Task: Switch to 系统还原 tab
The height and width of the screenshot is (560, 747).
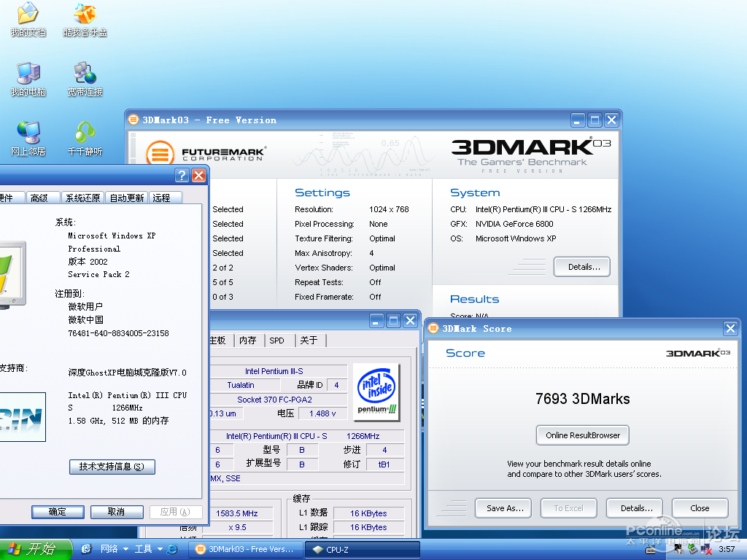Action: [x=82, y=198]
